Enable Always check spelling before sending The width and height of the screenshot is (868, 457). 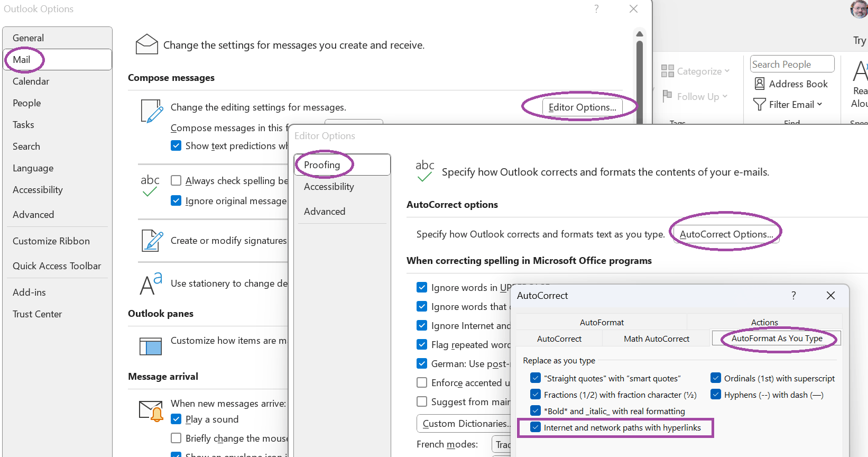tap(176, 180)
